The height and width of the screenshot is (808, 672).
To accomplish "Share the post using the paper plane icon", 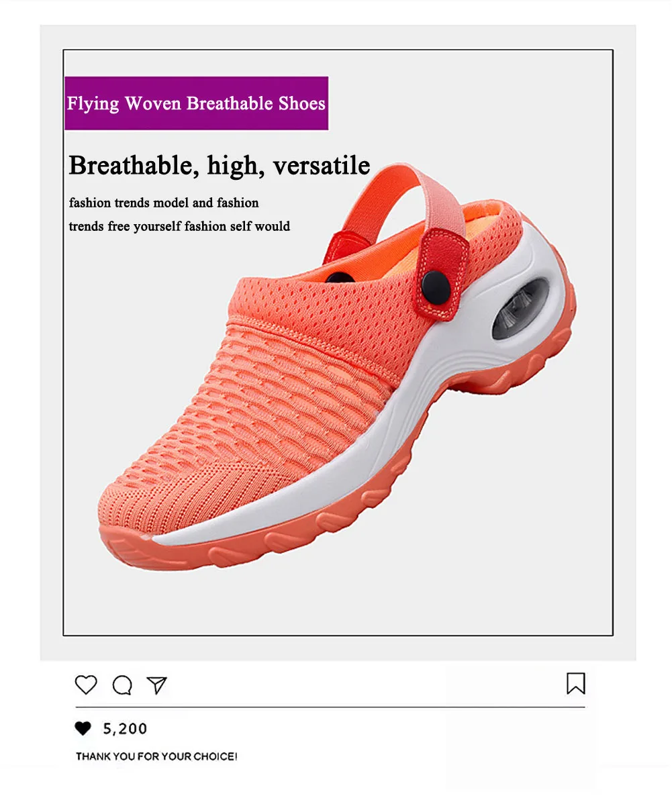I will point(157,685).
